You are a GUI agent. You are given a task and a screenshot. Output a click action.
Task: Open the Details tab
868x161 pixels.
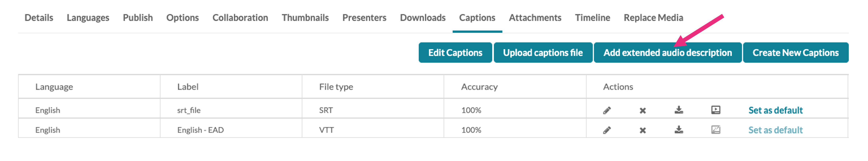[39, 18]
